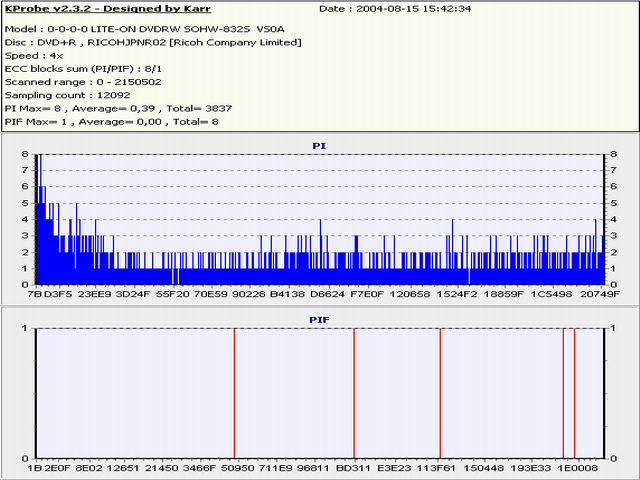Click the 50950 PIF axis label
640x480 pixels.
[x=238, y=468]
